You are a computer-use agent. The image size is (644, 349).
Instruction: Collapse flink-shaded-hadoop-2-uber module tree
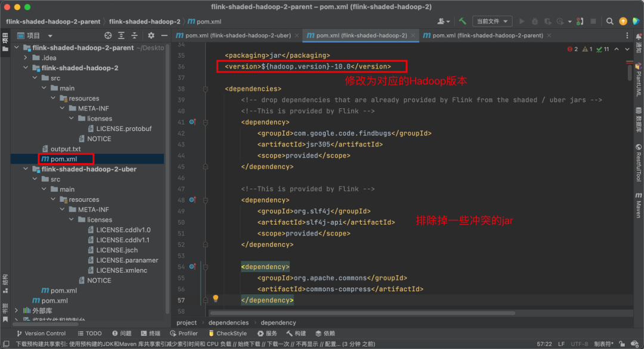coord(26,169)
